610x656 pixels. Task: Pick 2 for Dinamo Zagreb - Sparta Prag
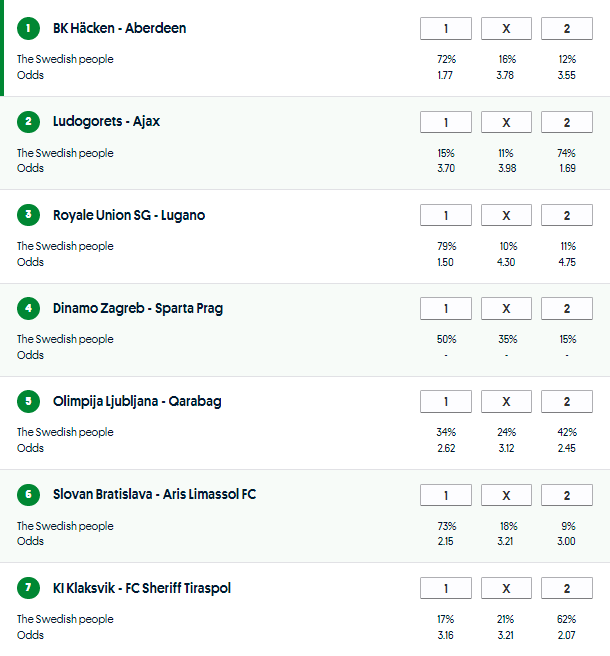(x=566, y=308)
